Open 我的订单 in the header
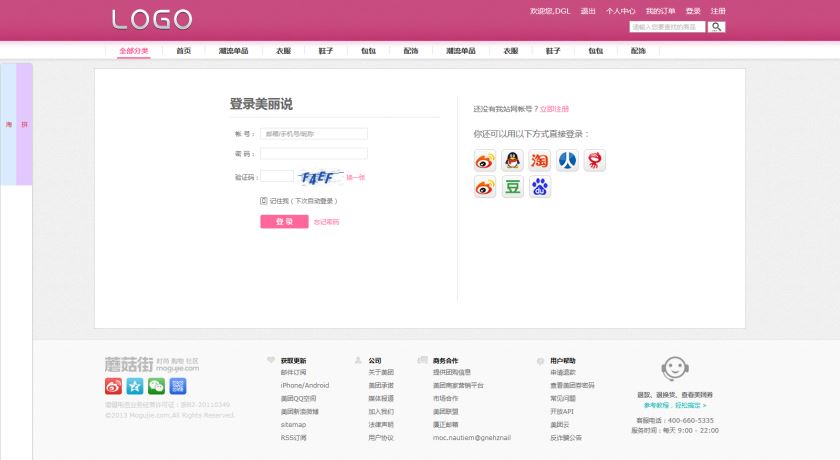Image resolution: width=840 pixels, height=460 pixels. tap(661, 11)
